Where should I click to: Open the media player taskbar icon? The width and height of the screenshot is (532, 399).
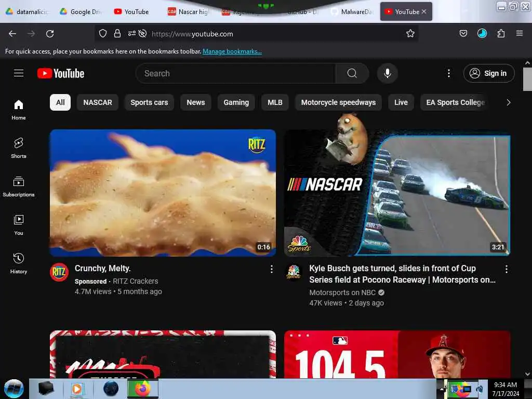(77, 389)
